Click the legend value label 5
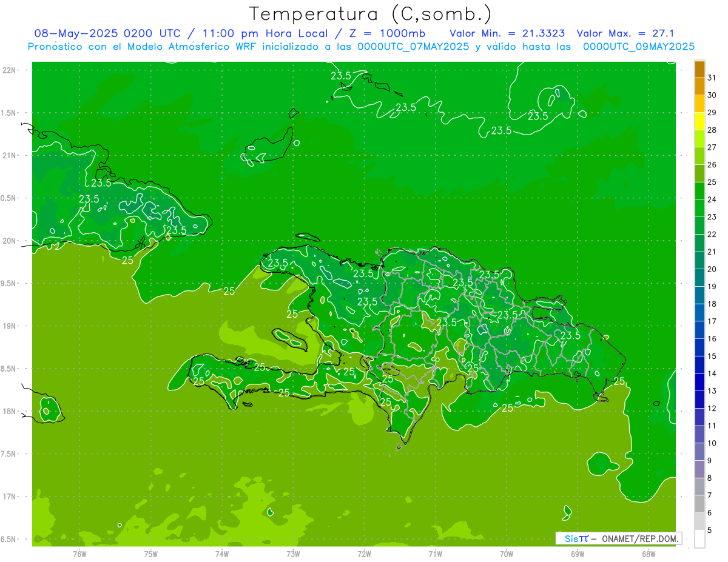The width and height of the screenshot is (728, 562). [710, 530]
